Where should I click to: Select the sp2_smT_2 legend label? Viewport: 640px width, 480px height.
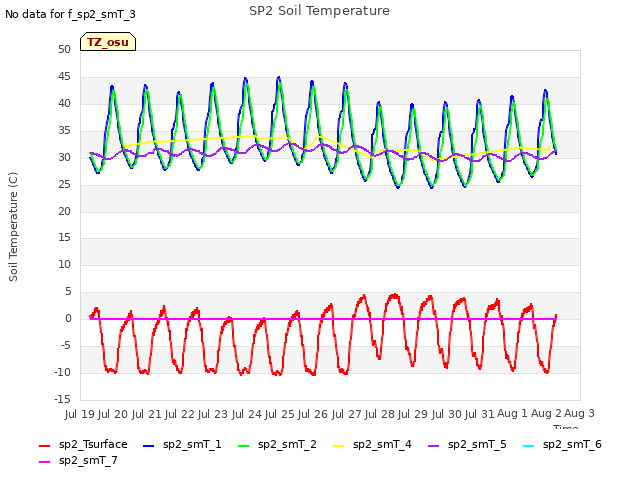[287, 444]
